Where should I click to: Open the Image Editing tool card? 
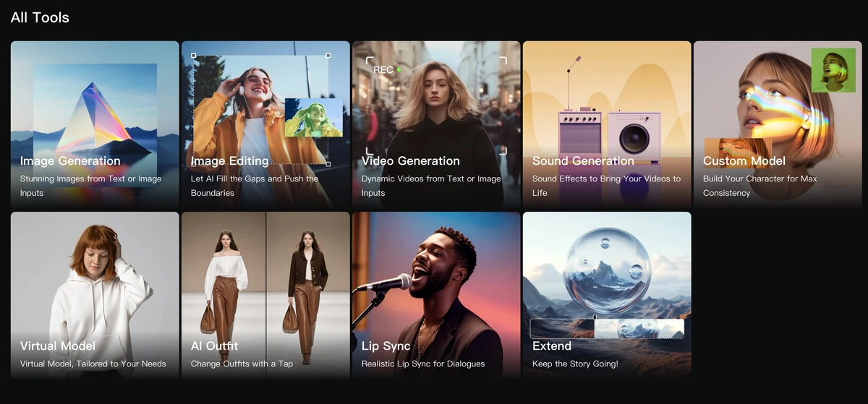[x=265, y=125]
